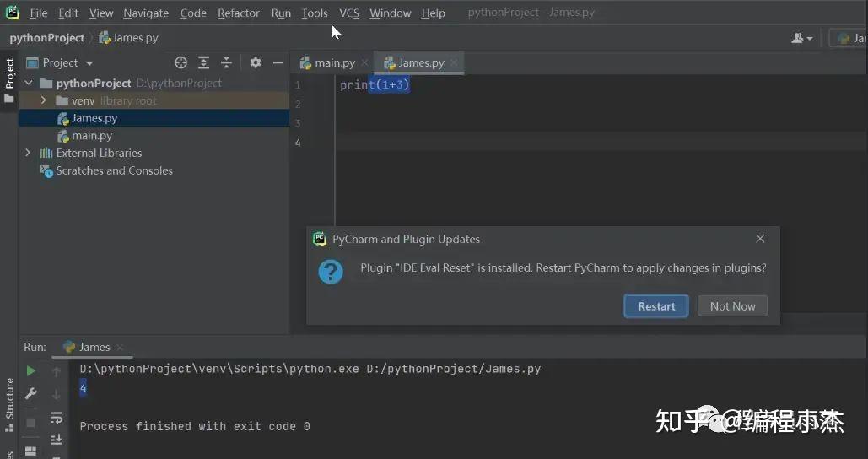Click the Restart button in dialog

pos(656,306)
